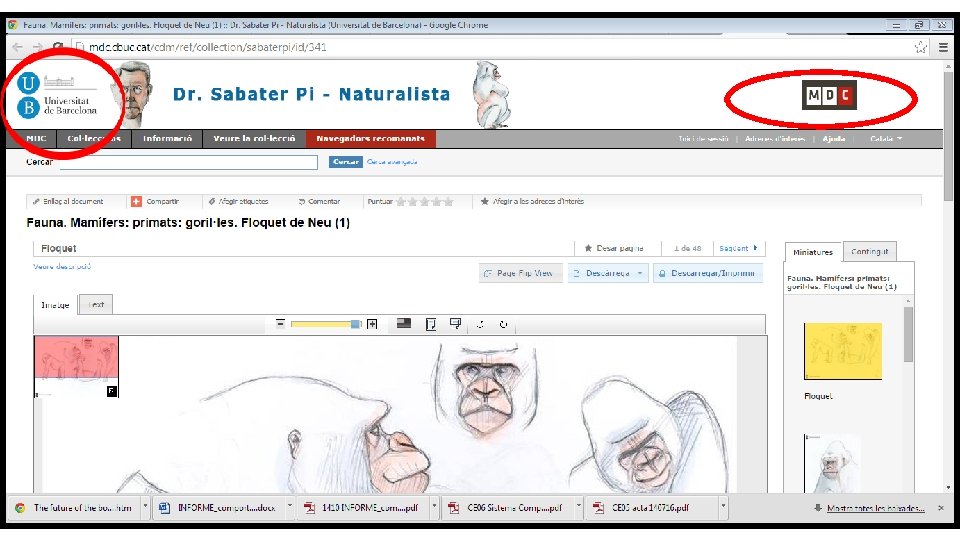This screenshot has height=540, width=960.
Task: Expand options for CE06 acta pdf download
Action: coord(723,507)
